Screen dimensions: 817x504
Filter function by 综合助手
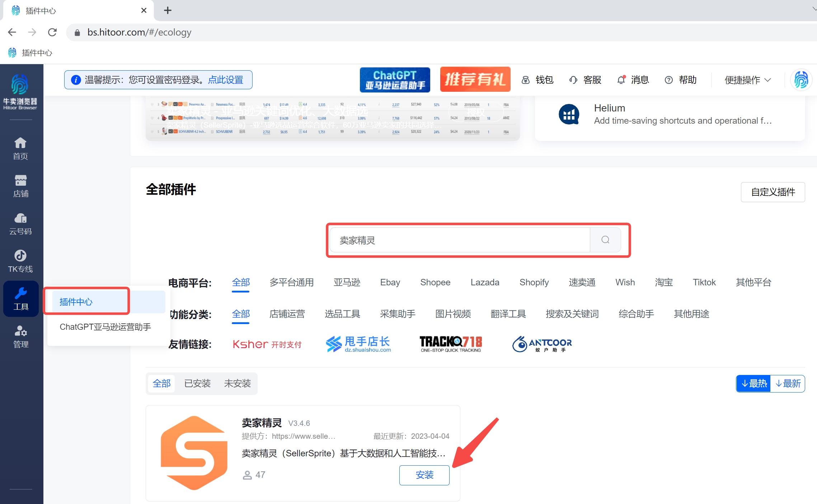click(x=636, y=314)
